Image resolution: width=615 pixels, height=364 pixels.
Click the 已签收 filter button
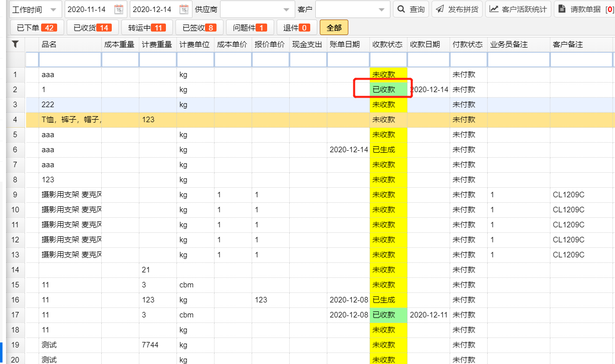click(199, 28)
